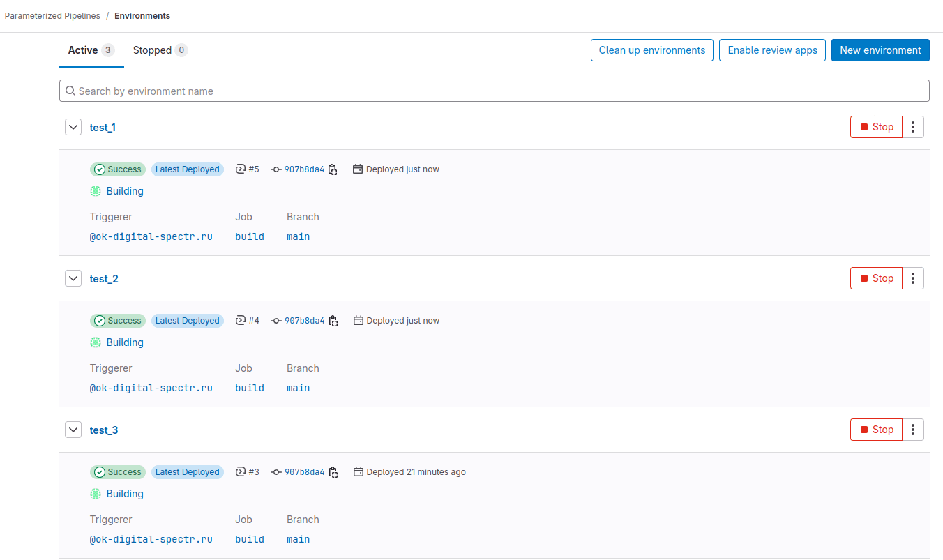Click Enable review apps button

[772, 50]
